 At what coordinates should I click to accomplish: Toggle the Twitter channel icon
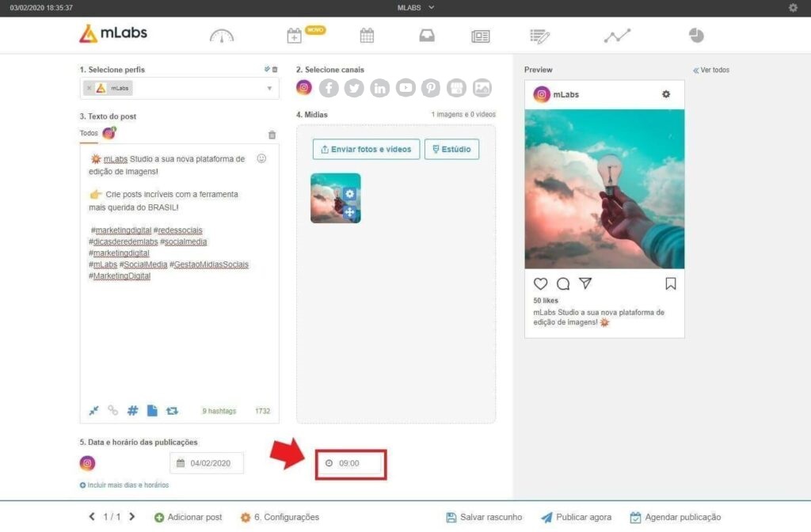(x=354, y=89)
